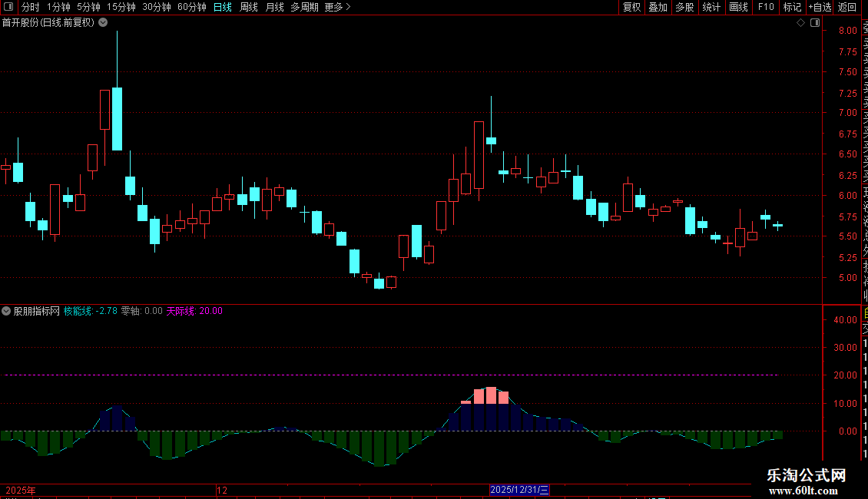Toggle the panel layout icon at top-left
868x499 pixels.
coord(8,7)
